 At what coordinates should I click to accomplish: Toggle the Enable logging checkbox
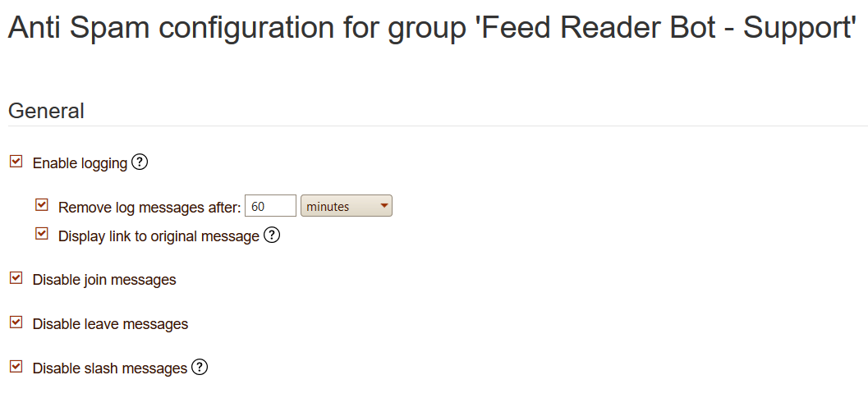16,162
